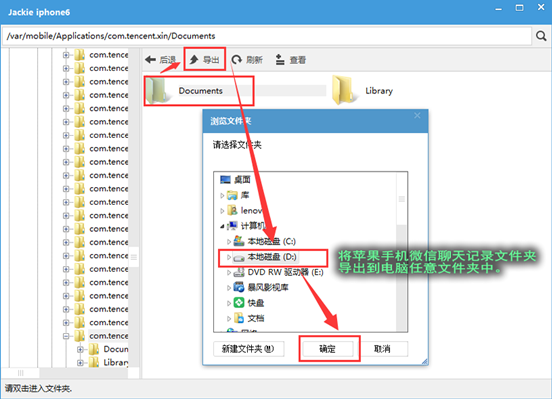Click the search magnifier icon
Image resolution: width=552 pixels, height=400 pixels.
pyautogui.click(x=541, y=36)
